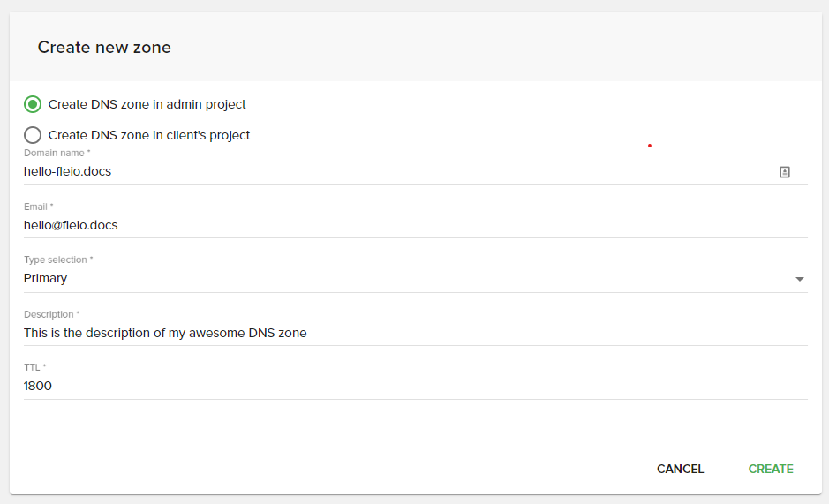Click the "Description *" field label
This screenshot has width=829, height=504.
pos(52,314)
